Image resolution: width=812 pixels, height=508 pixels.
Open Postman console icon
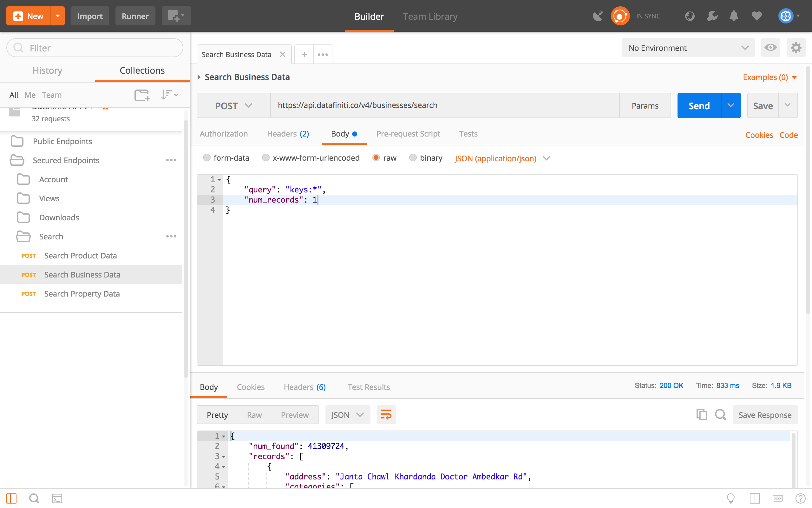[x=57, y=498]
